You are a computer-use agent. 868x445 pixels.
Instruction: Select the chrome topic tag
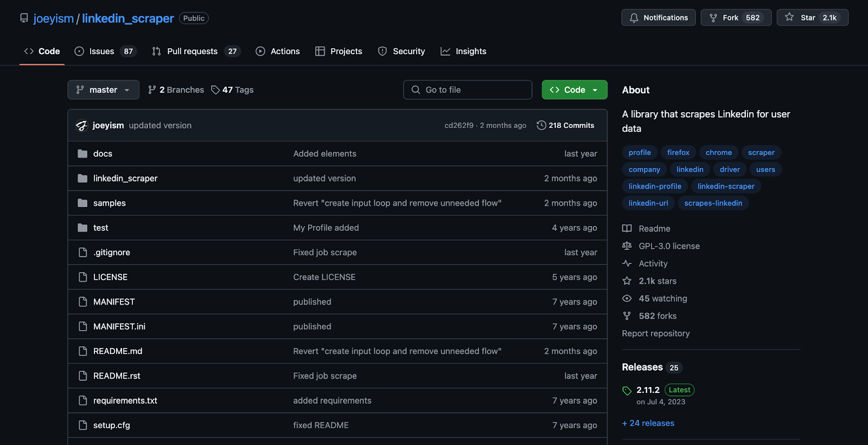[x=719, y=153]
